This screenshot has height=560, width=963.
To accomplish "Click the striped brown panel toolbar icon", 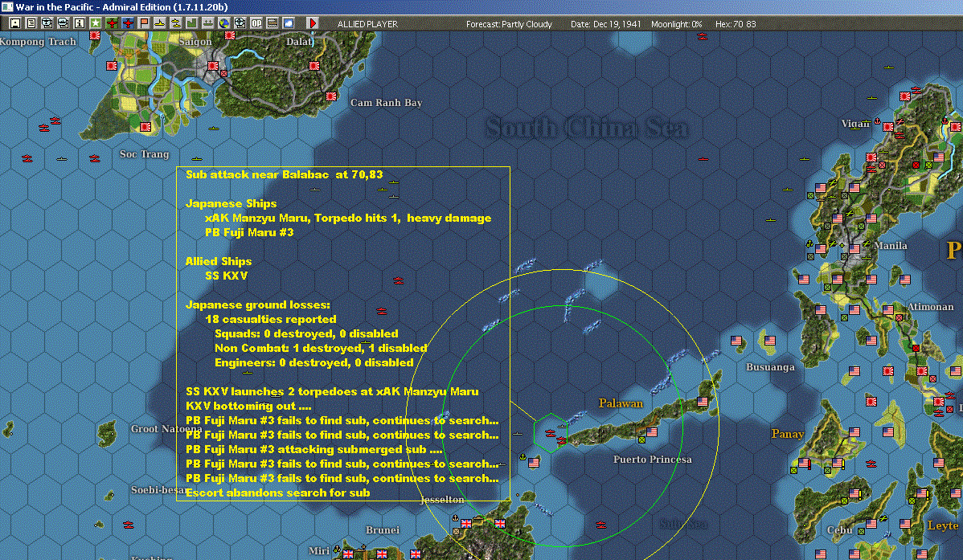I will 272,23.
